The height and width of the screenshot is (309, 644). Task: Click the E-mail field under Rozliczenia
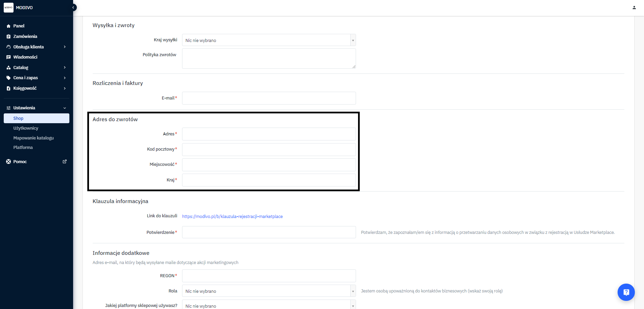[x=269, y=98]
